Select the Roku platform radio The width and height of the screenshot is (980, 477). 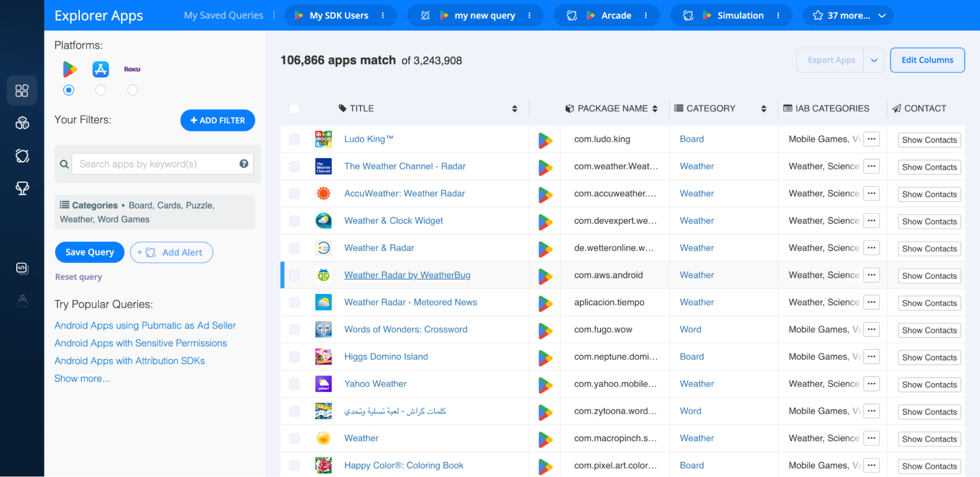132,90
